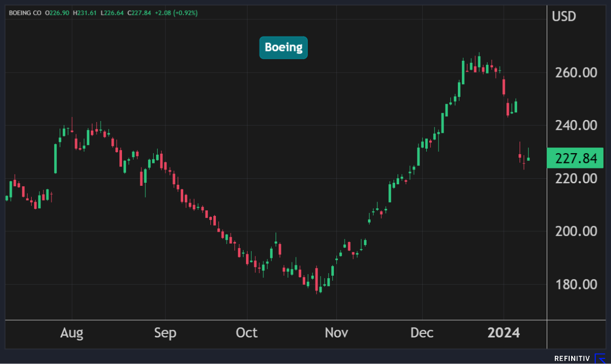Click the Dec label on time axis
Image resolution: width=611 pixels, height=364 pixels.
(x=422, y=333)
